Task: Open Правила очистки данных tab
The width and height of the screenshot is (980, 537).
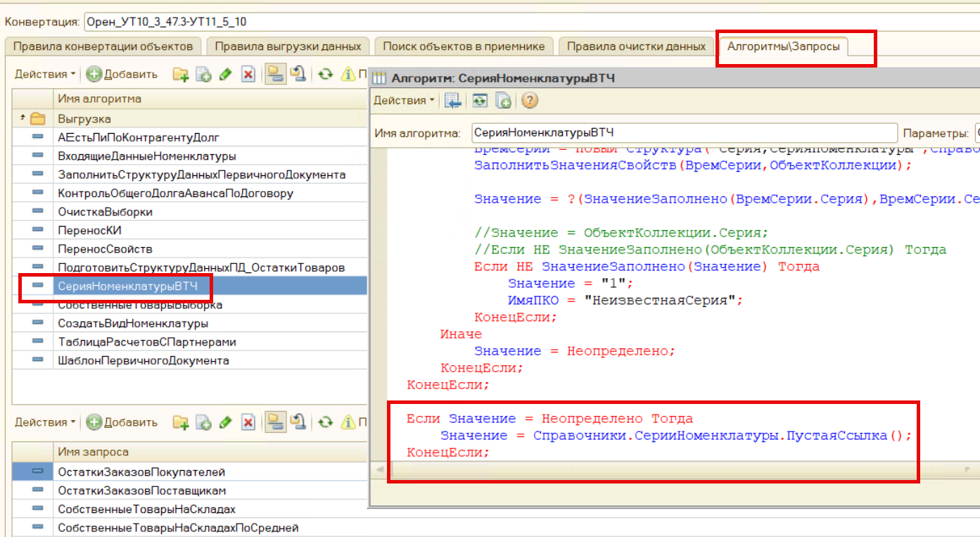Action: click(x=636, y=46)
